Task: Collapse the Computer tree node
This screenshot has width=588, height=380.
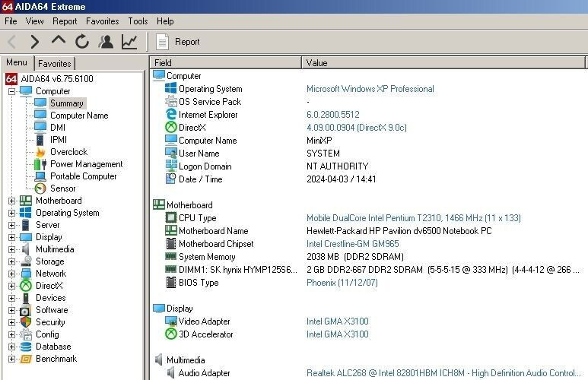Action: coord(11,91)
